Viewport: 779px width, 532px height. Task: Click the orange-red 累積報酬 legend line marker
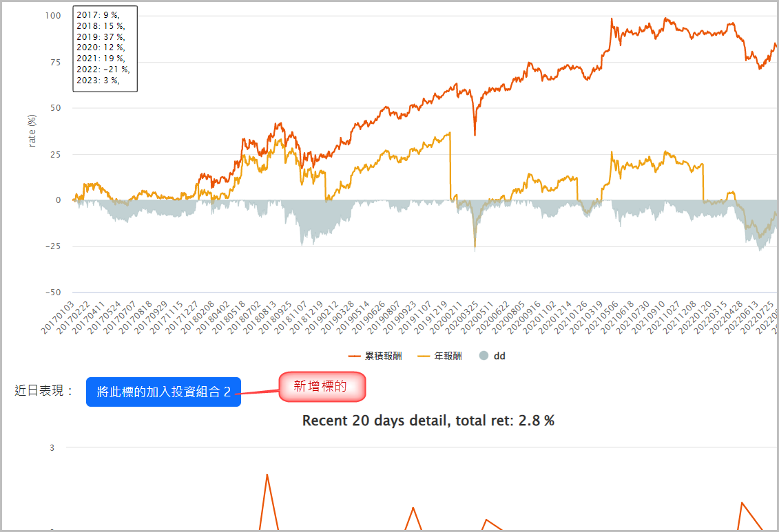(355, 356)
